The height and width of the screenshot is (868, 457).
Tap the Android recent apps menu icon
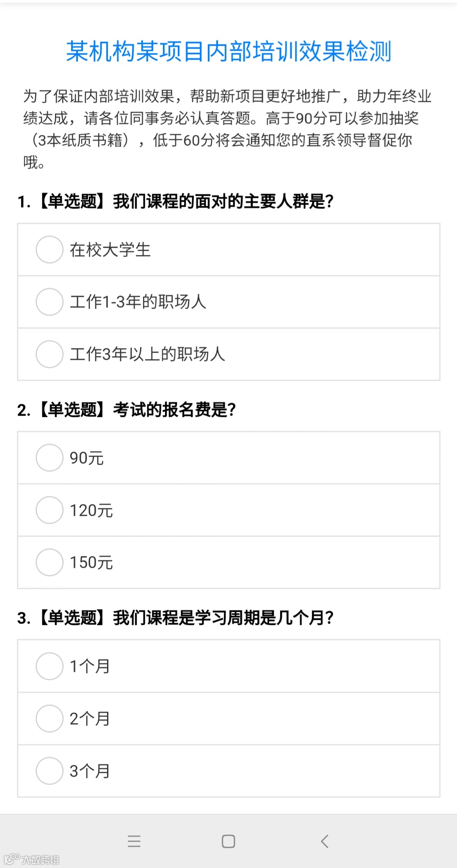tap(134, 841)
